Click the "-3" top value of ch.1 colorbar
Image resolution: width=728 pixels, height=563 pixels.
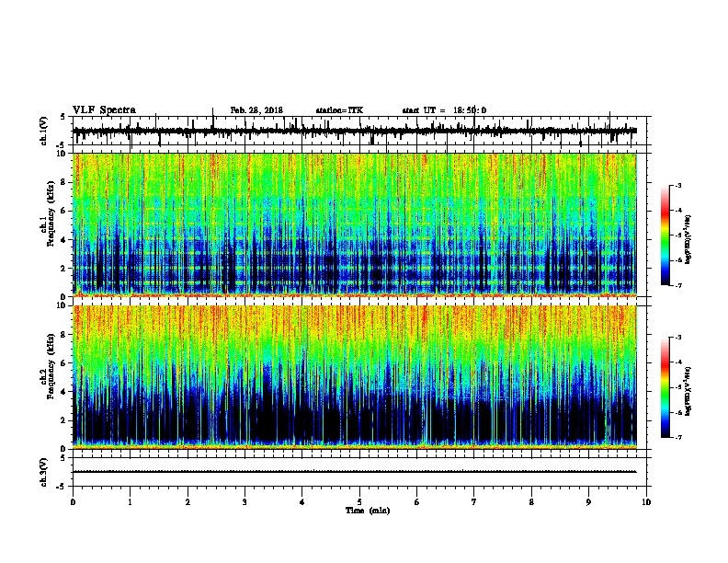[x=677, y=186]
